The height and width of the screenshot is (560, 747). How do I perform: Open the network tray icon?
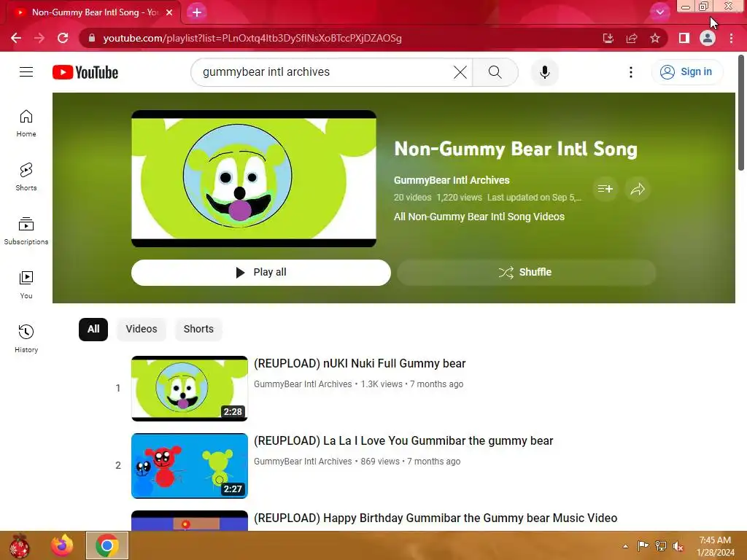tap(661, 546)
